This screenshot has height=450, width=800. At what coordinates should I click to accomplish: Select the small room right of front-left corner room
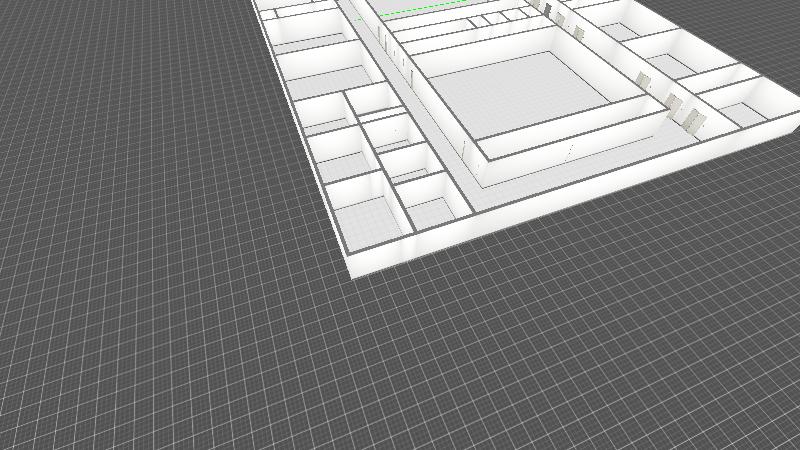tap(430, 212)
